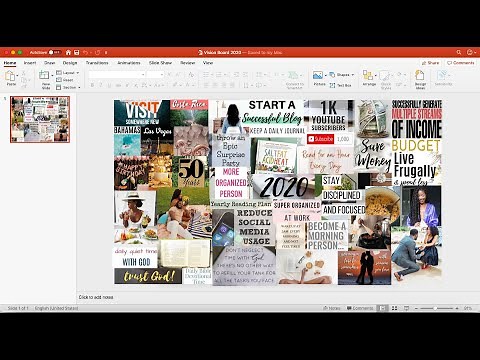Open Quick Styles gallery
Screen dimensions: 480x360
click(x=386, y=80)
